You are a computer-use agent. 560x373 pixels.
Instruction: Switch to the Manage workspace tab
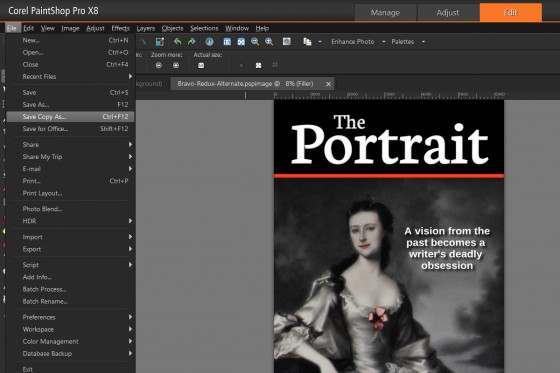tap(385, 13)
